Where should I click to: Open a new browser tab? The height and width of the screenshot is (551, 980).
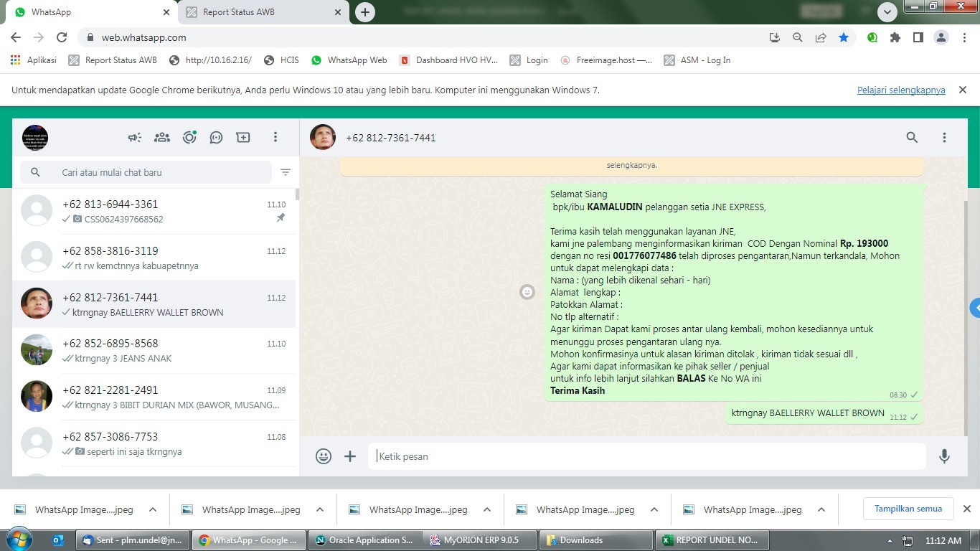(365, 12)
